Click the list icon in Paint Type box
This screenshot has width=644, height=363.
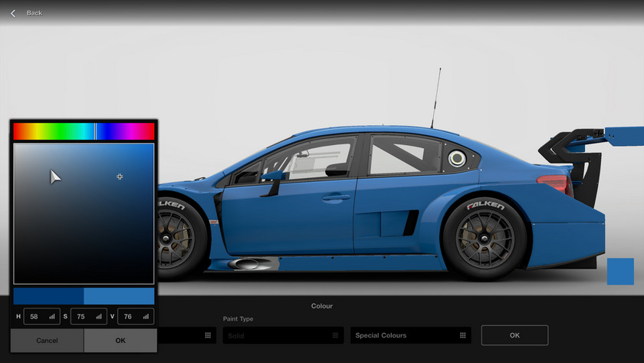pos(335,335)
